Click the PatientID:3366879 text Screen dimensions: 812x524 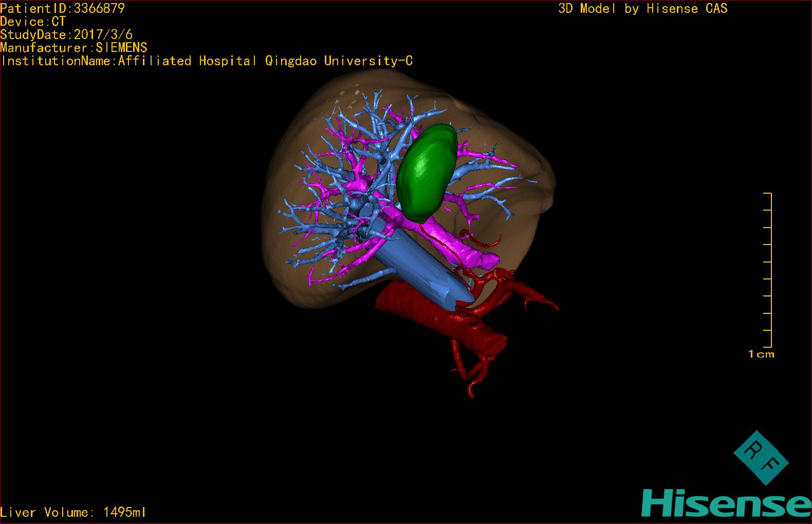coord(62,8)
